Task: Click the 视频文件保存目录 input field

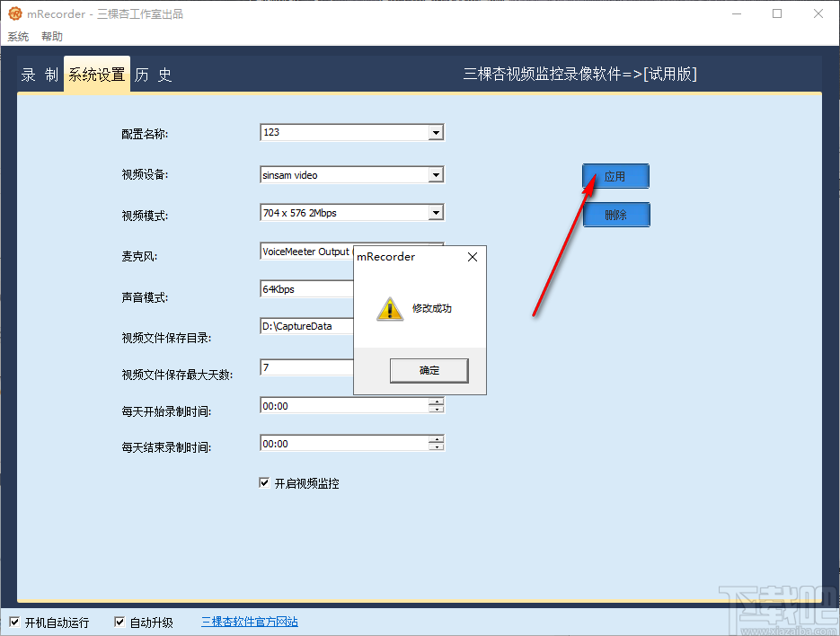Action: point(305,326)
